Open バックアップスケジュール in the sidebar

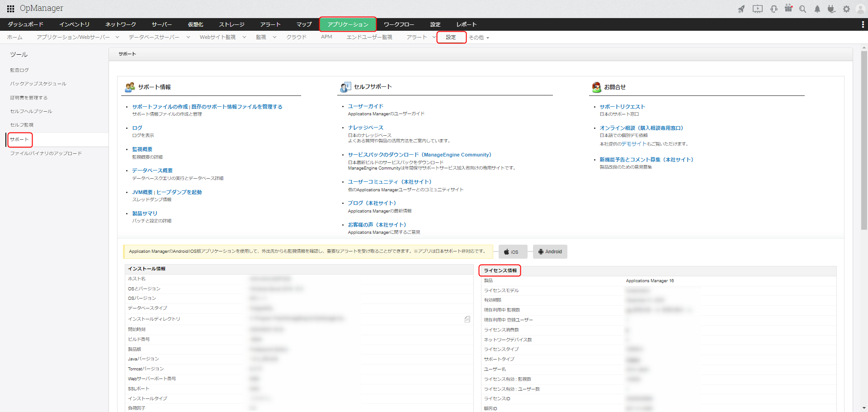tap(38, 84)
